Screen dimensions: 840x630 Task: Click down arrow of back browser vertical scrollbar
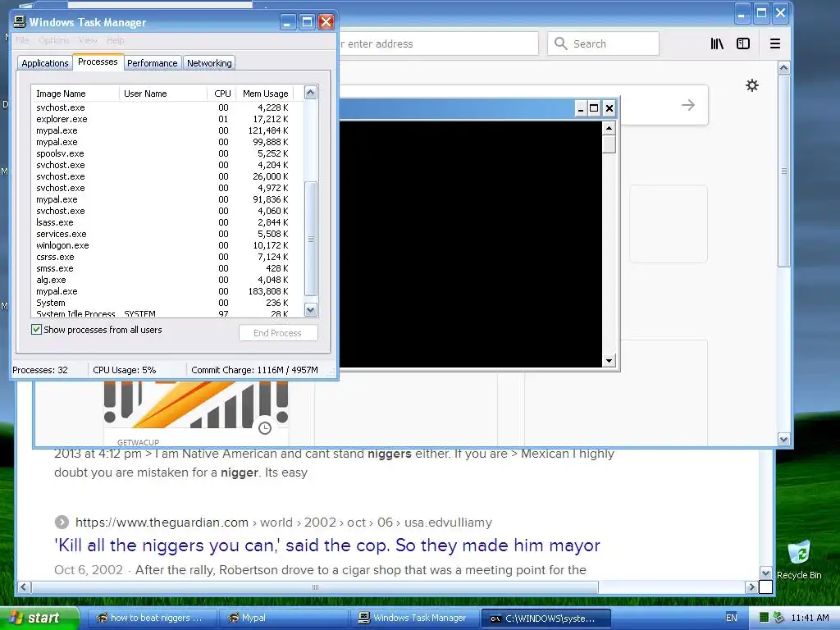point(766,573)
